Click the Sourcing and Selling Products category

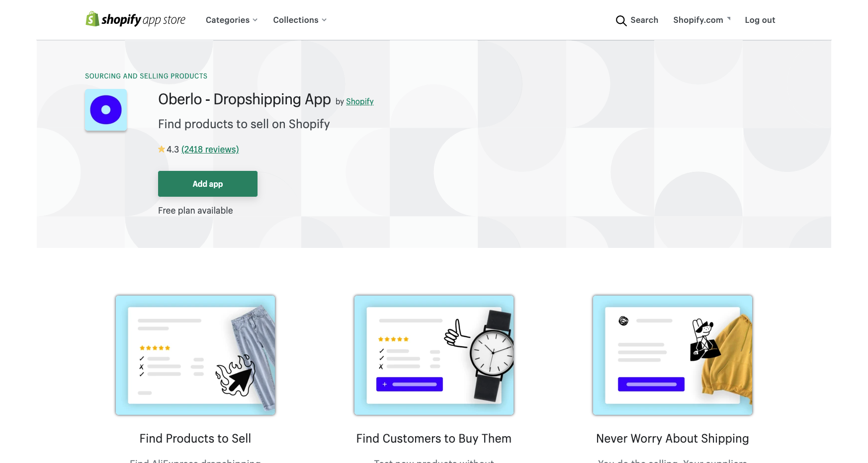pyautogui.click(x=146, y=76)
